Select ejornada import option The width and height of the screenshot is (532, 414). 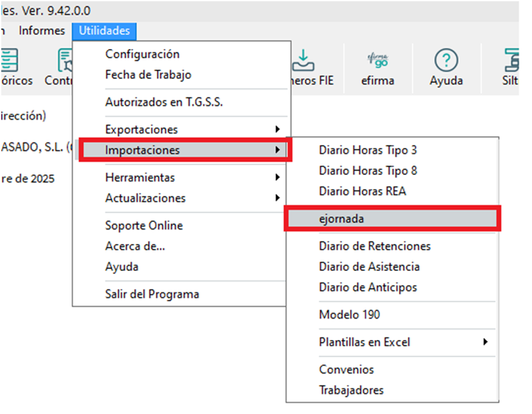click(341, 219)
